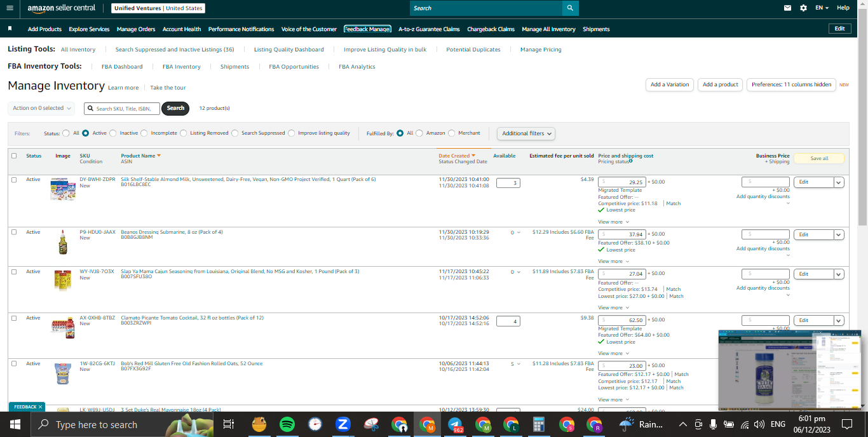Sort by the Product Name column
The image size is (868, 437).
140,156
